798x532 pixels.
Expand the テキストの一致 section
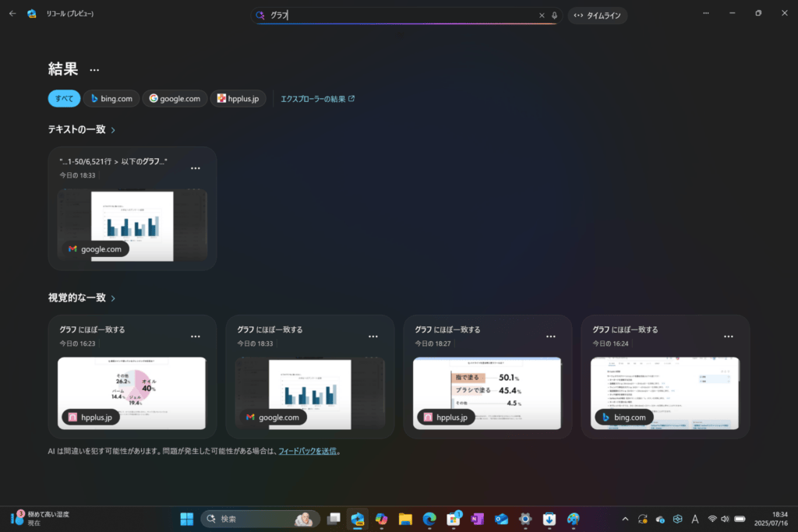(112, 130)
